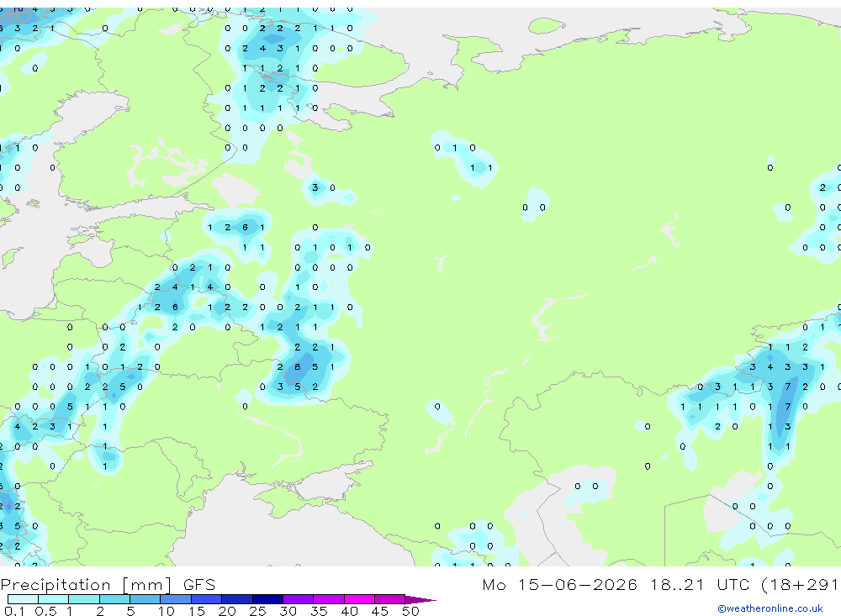Image resolution: width=841 pixels, height=616 pixels.
Task: Click the '45' legend scale label
Action: point(380,611)
